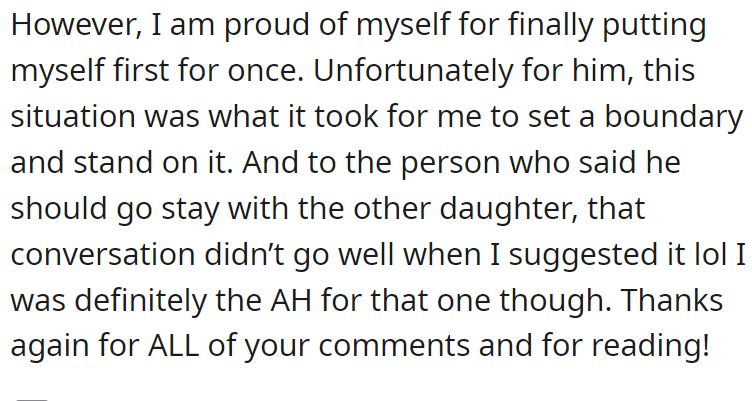The height and width of the screenshot is (401, 752).
Task: Click the words "who said he"
Action: tap(594, 162)
